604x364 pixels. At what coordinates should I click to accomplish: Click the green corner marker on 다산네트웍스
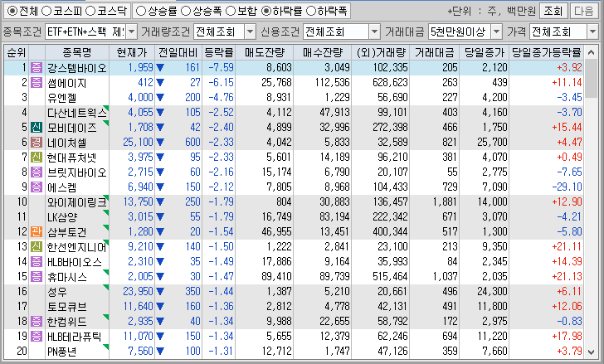tap(106, 108)
